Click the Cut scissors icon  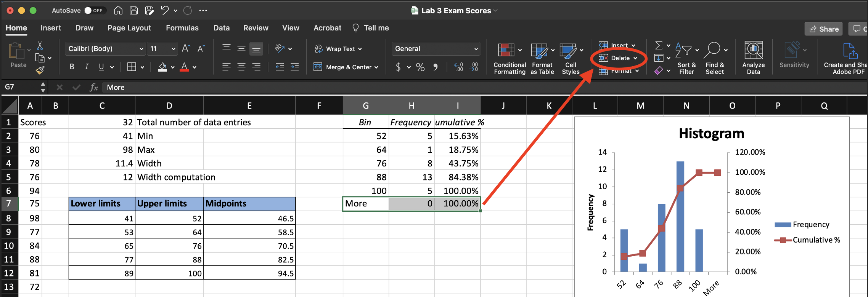[40, 46]
